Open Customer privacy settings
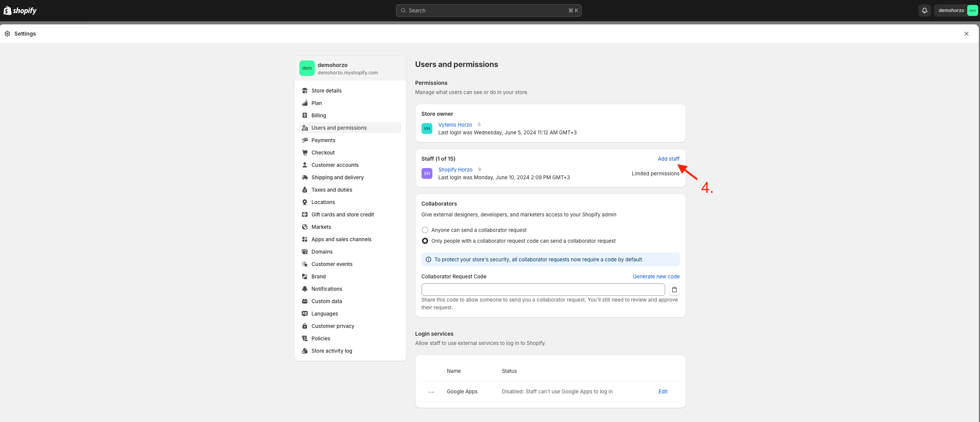980x422 pixels. click(333, 326)
